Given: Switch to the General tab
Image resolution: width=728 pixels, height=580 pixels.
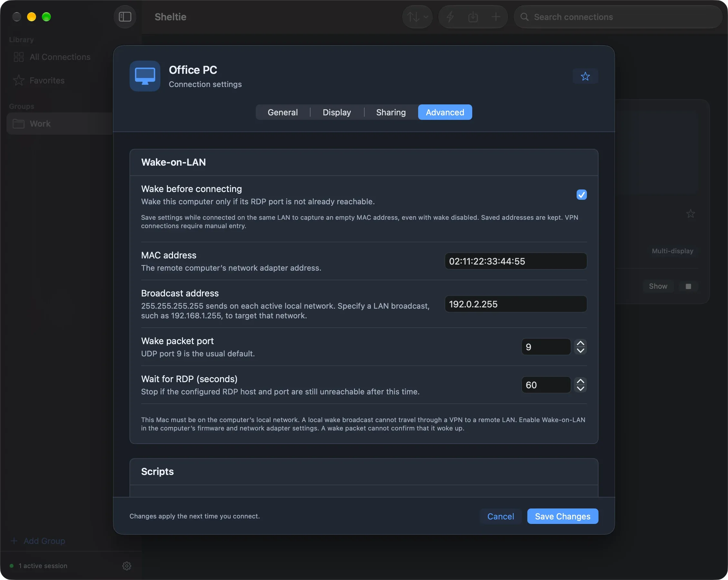Looking at the screenshot, I should [x=283, y=112].
